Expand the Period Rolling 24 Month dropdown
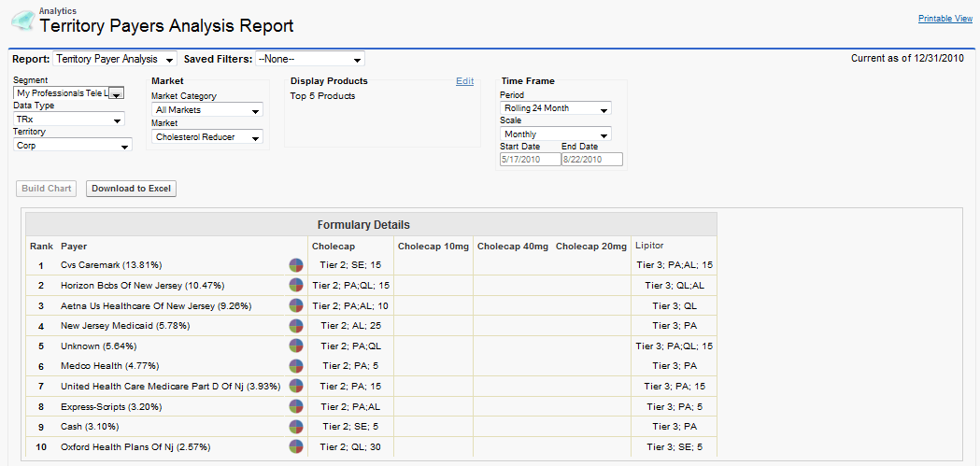This screenshot has width=980, height=466. click(555, 108)
